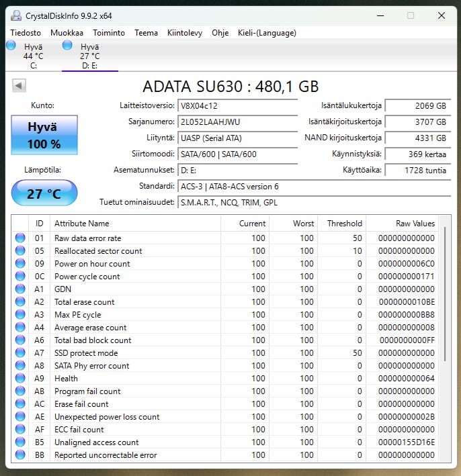461x476 pixels.
Task: Select the raw value 0000000010BE
Action: pyautogui.click(x=407, y=302)
